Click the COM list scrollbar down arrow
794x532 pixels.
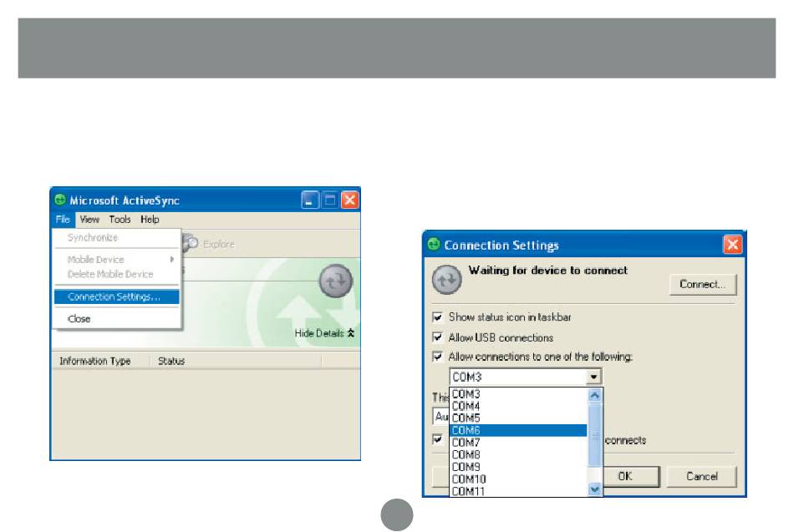coord(594,489)
